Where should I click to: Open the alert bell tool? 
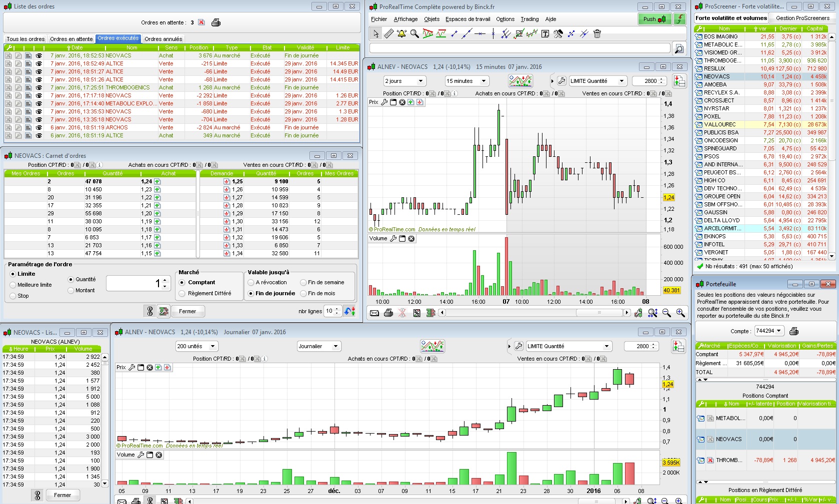401,33
